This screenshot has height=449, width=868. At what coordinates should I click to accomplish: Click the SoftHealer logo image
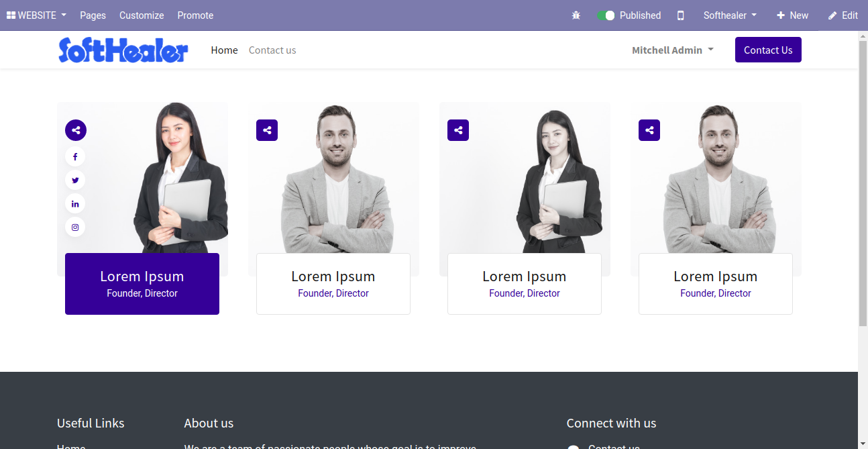pyautogui.click(x=123, y=50)
